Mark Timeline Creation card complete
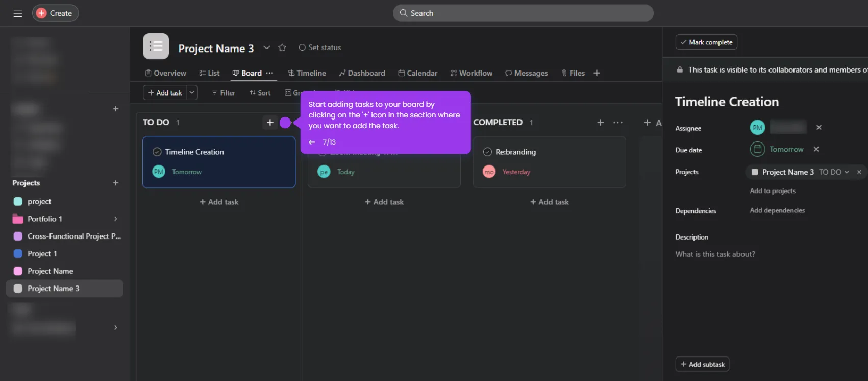This screenshot has width=868, height=381. coord(157,152)
